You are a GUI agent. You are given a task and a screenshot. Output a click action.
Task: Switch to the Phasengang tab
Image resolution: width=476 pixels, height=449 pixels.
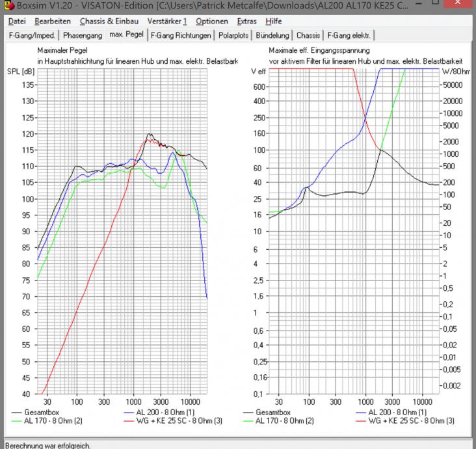coord(83,35)
